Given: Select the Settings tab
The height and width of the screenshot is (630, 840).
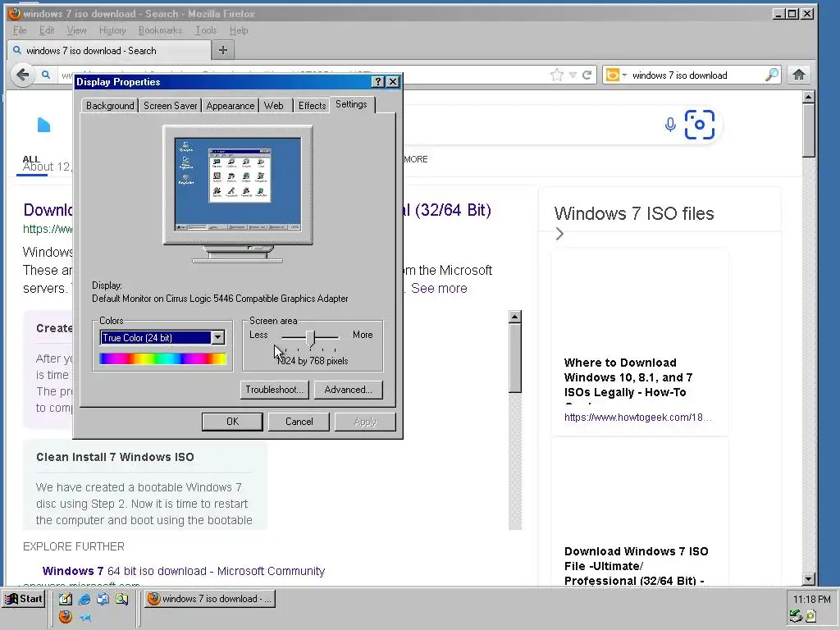Looking at the screenshot, I should click(x=351, y=104).
